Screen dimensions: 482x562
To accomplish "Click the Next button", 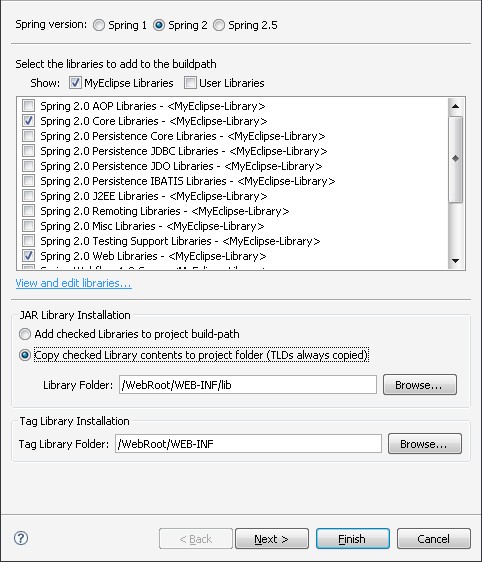I will tap(272, 539).
